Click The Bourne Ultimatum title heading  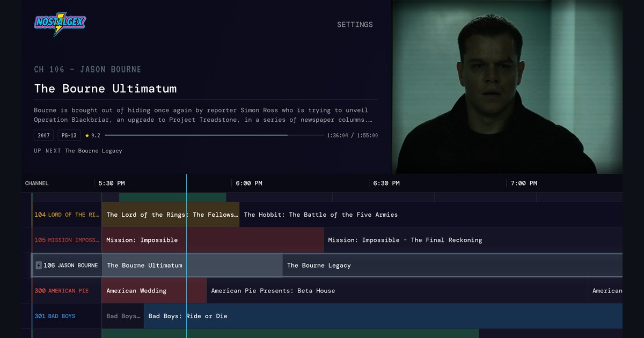[x=105, y=89]
